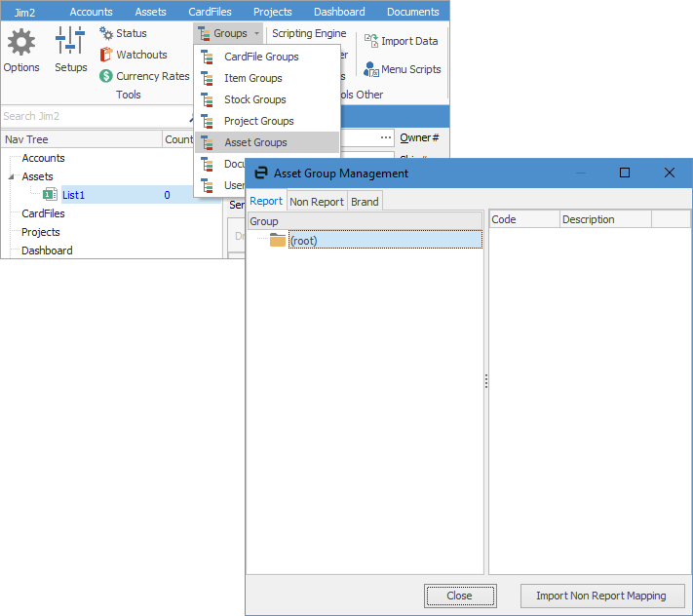Click List1 count value 0

click(x=167, y=195)
